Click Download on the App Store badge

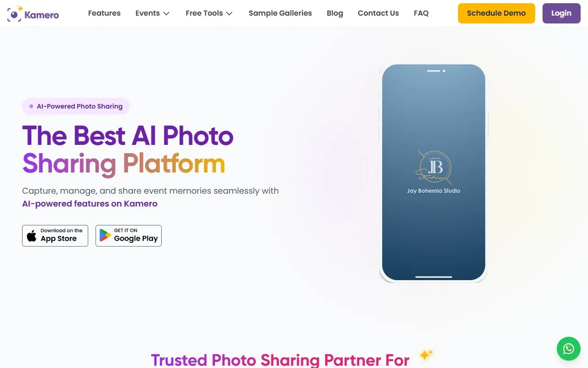pos(55,236)
